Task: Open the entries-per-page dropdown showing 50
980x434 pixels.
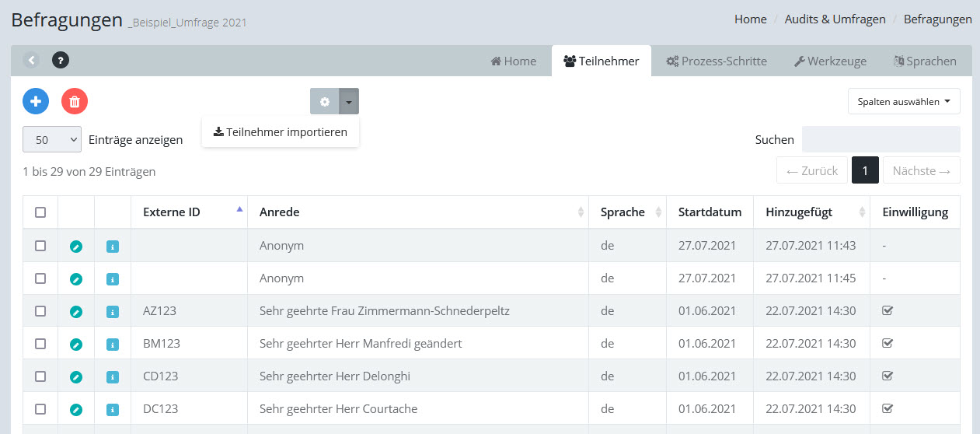Action: (x=52, y=140)
